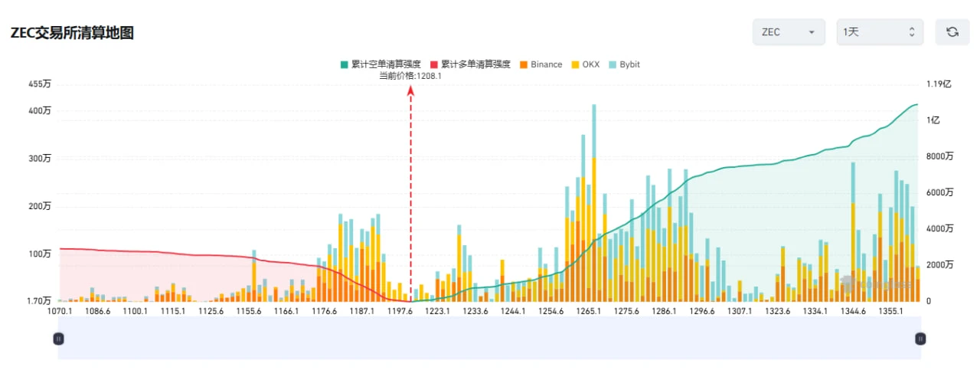This screenshot has width=980, height=390.
Task: Click the left zoom slider handle
Action: click(58, 338)
